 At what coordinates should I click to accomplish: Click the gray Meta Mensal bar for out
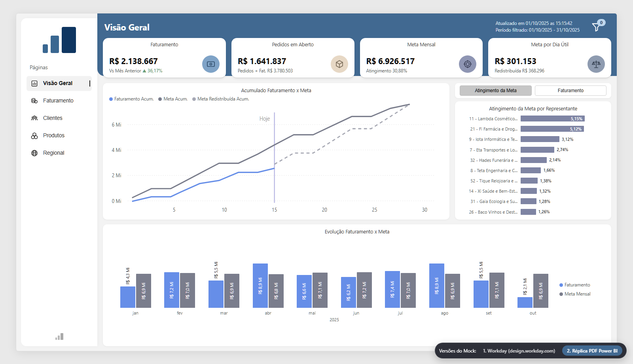tap(541, 291)
